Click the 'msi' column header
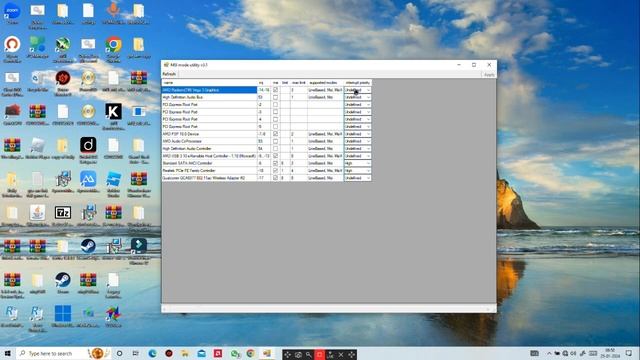The width and height of the screenshot is (640, 360). [276, 83]
